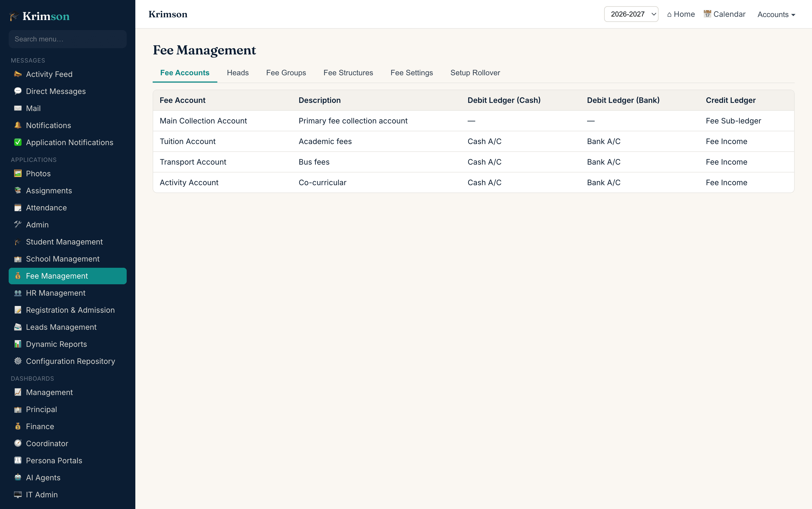
Task: Click the Main Collection Account row name
Action: pyautogui.click(x=203, y=121)
